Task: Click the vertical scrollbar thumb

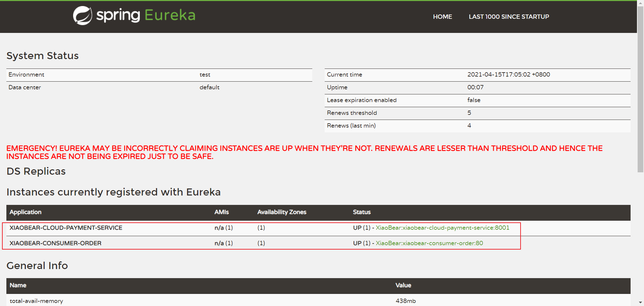Action: pos(640,89)
